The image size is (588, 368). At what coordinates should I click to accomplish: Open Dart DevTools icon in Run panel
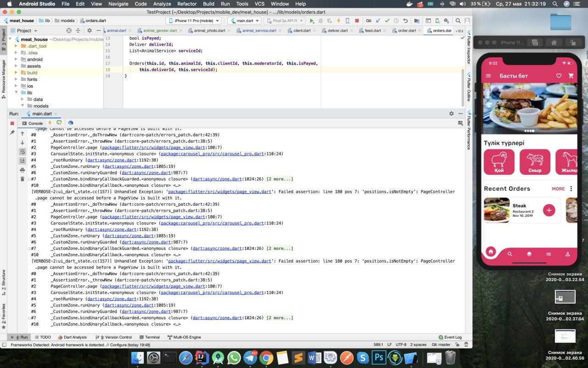pyautogui.click(x=71, y=123)
